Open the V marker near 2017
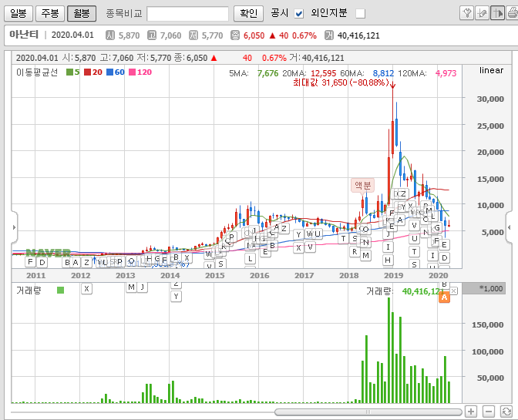 click(310, 247)
